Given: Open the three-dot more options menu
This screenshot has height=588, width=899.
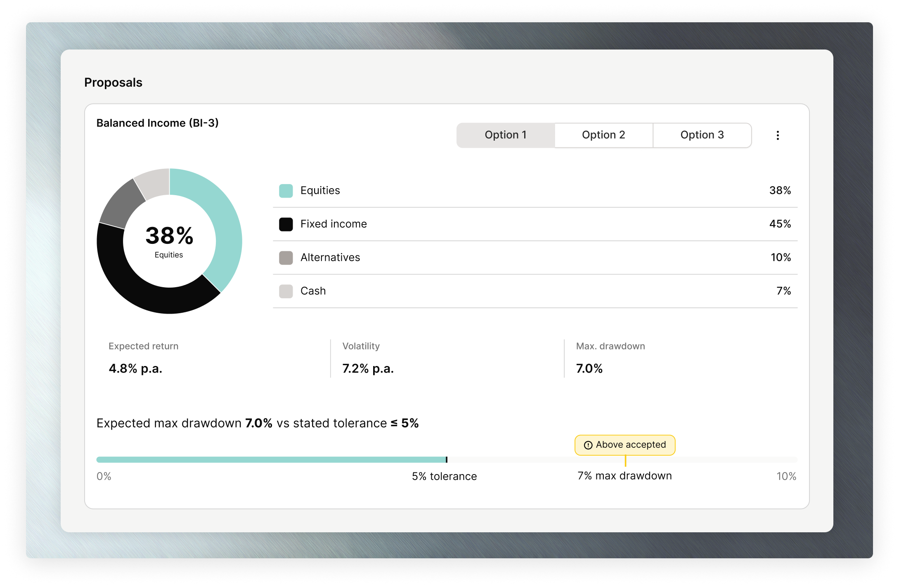Looking at the screenshot, I should [778, 135].
